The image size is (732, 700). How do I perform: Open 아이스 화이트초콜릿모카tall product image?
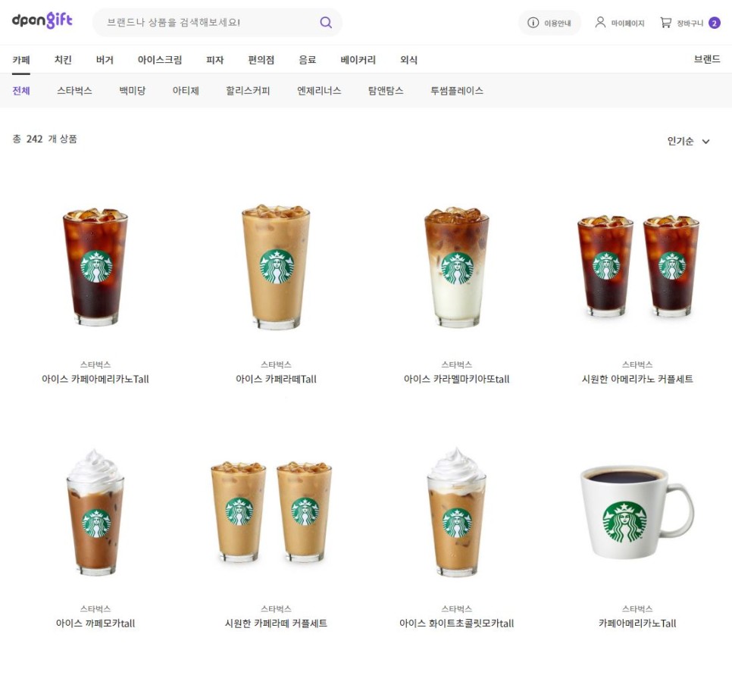coord(457,512)
